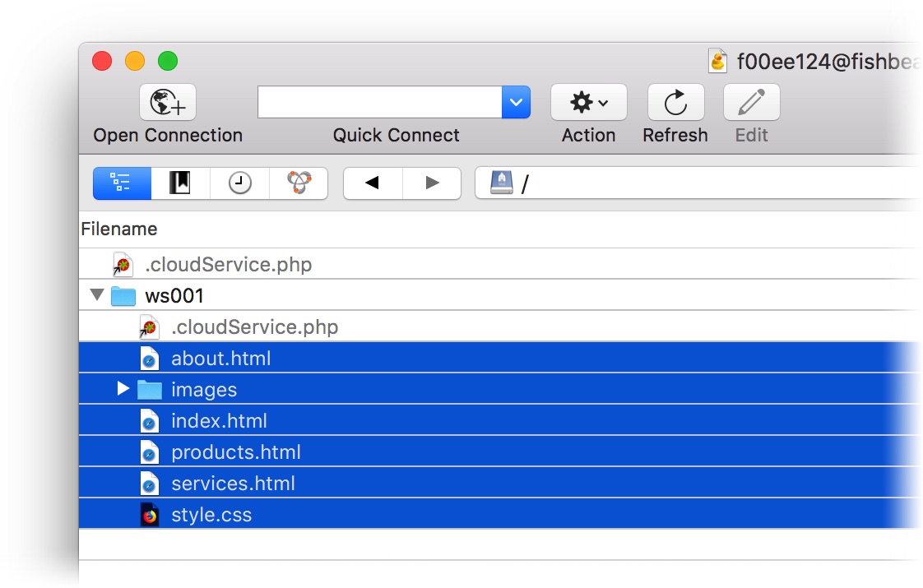Select the services.html filename
The height and width of the screenshot is (588, 923).
[233, 484]
